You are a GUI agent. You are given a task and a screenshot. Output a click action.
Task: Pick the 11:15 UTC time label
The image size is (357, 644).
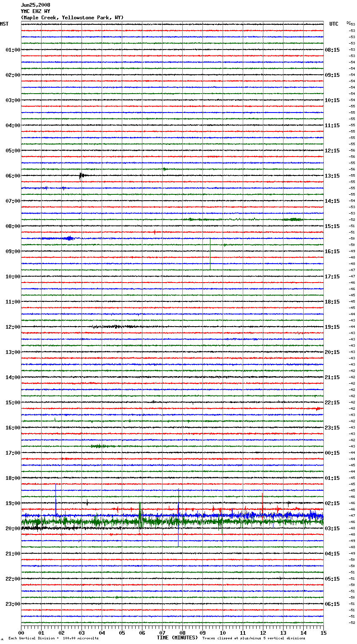(332, 126)
